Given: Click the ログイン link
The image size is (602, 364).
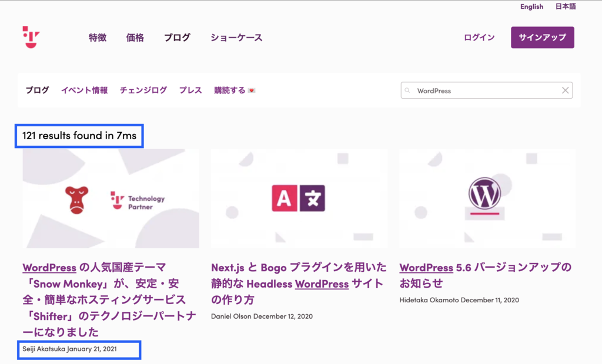Looking at the screenshot, I should tap(479, 38).
